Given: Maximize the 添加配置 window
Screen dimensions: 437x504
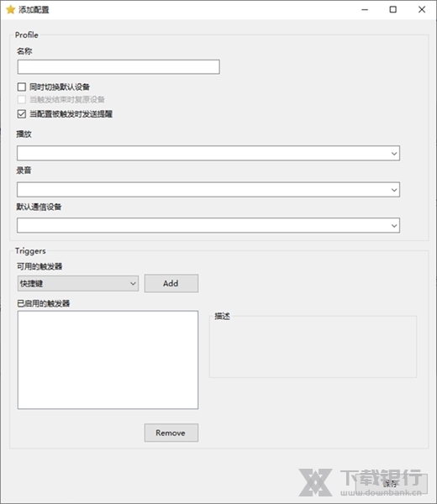Looking at the screenshot, I should [x=393, y=9].
